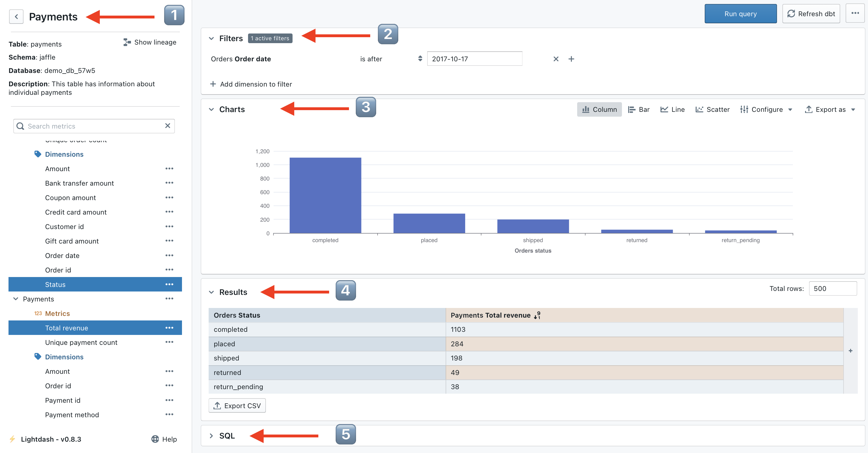This screenshot has height=453, width=868.
Task: Open options for Status dimension
Action: [169, 284]
